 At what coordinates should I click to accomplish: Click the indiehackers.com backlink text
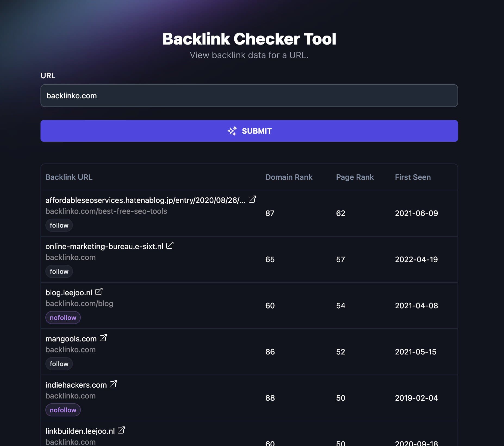tap(76, 385)
